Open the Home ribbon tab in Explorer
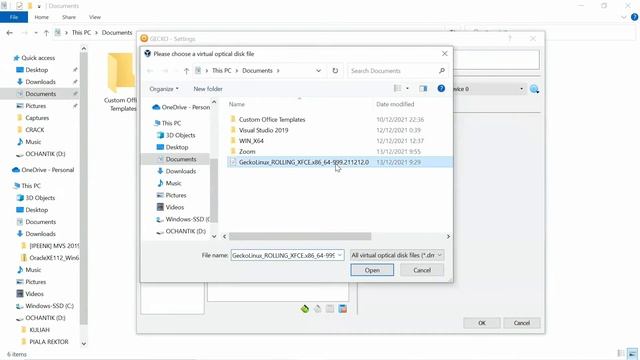 tap(41, 17)
